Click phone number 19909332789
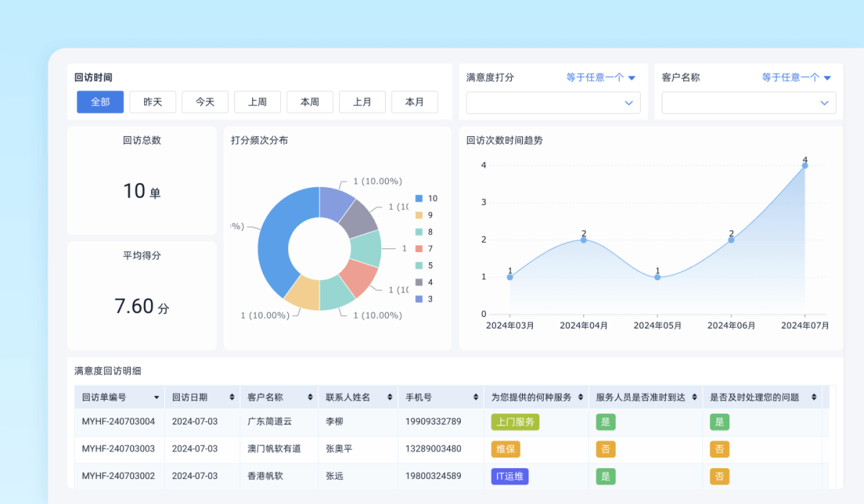The image size is (864, 504). (x=433, y=421)
